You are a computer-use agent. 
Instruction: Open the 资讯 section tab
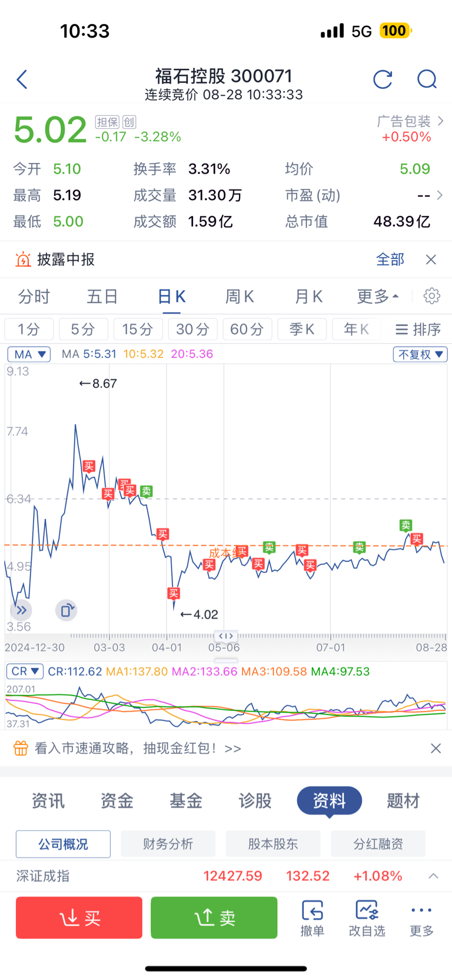(x=48, y=800)
